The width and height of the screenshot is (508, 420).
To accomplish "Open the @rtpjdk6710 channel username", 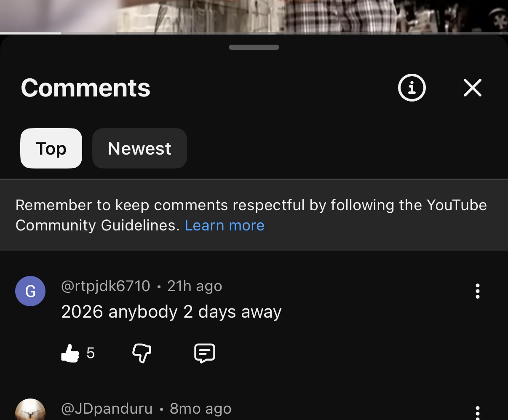I will 106,286.
